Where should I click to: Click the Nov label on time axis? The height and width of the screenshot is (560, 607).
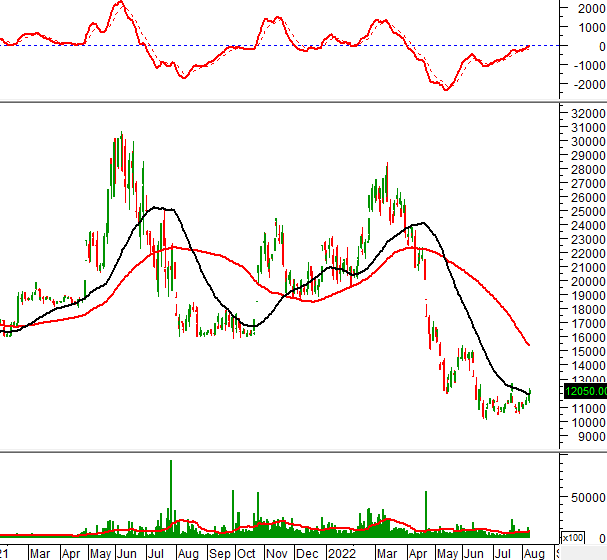[x=277, y=553]
